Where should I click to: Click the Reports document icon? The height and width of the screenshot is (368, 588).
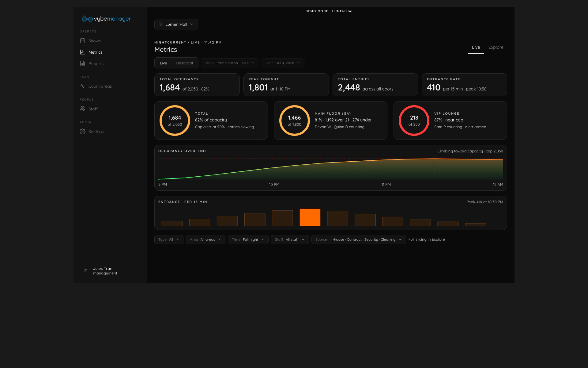pos(82,63)
